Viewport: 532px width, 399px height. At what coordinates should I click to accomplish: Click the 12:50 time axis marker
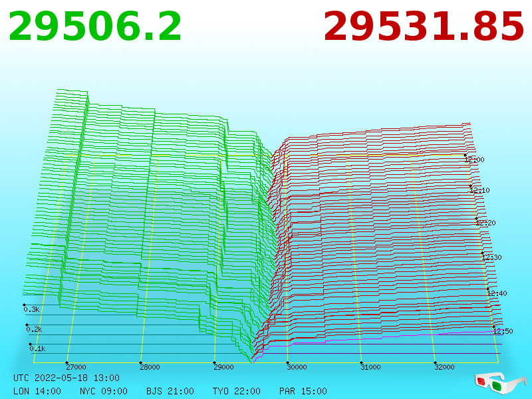tap(503, 331)
